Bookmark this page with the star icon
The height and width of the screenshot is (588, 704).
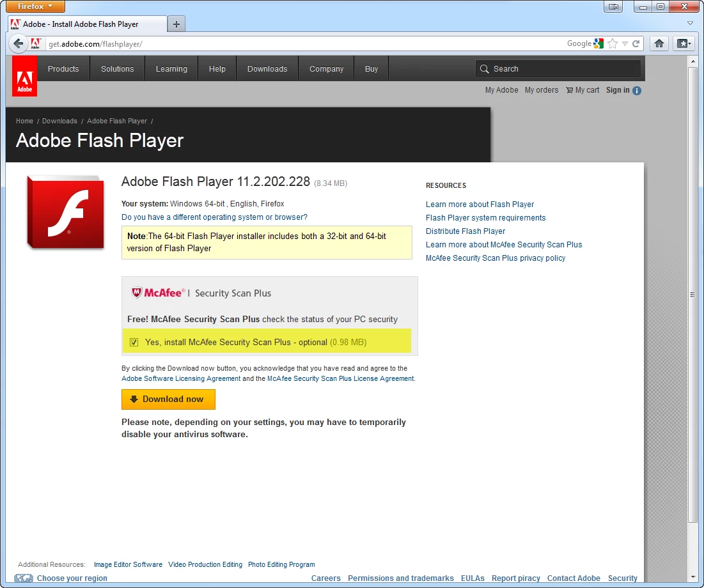tap(613, 43)
